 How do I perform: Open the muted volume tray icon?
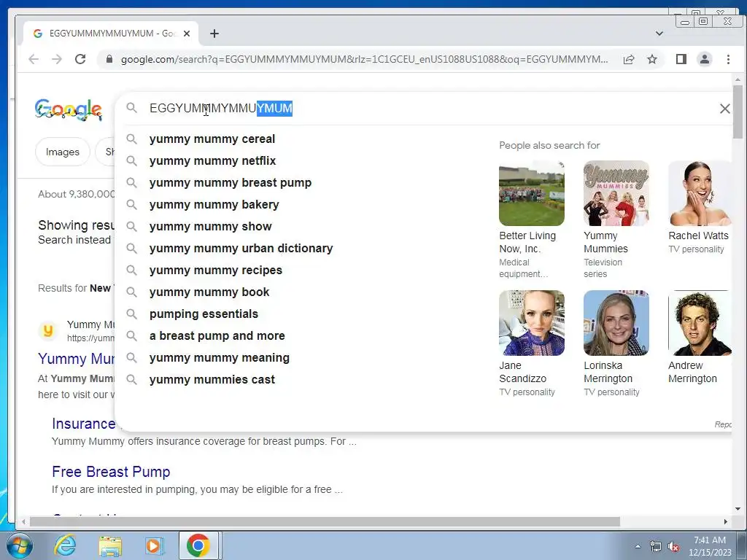[673, 546]
